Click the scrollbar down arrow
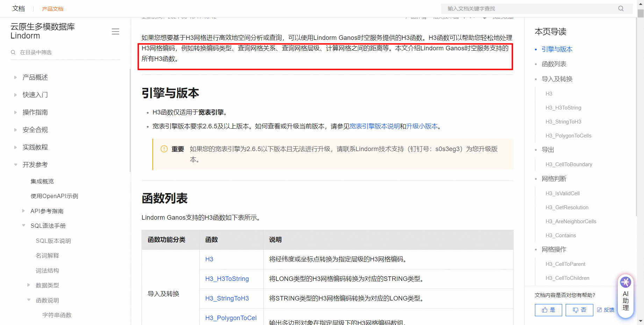 coord(641,321)
